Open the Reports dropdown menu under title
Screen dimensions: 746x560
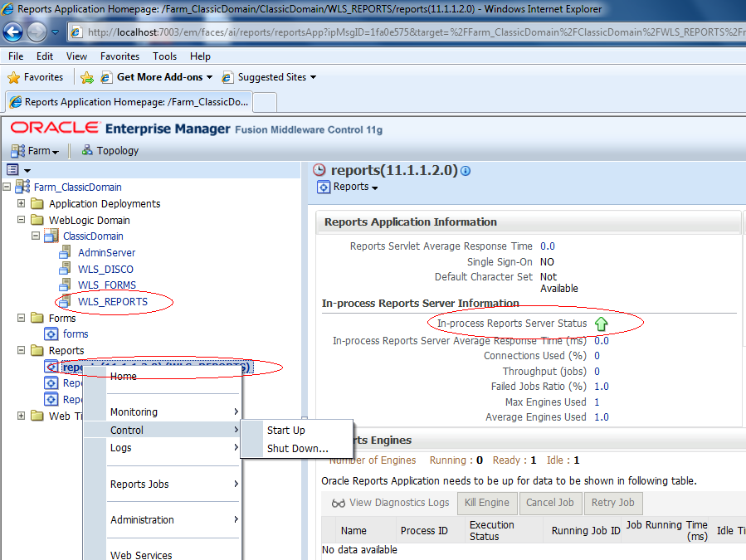point(348,187)
